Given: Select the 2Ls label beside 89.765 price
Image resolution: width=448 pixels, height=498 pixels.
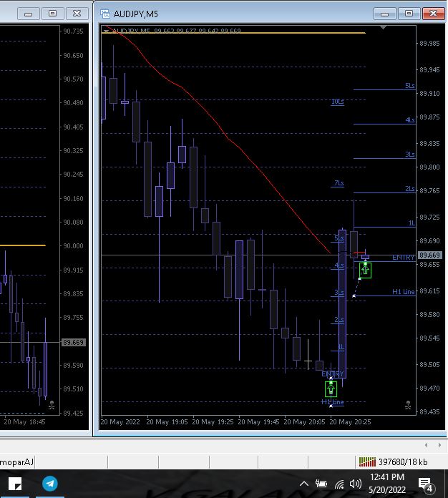Looking at the screenshot, I should (410, 189).
